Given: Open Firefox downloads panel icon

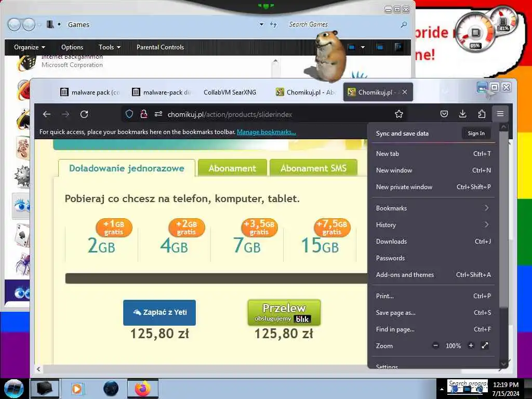Looking at the screenshot, I should pos(462,114).
